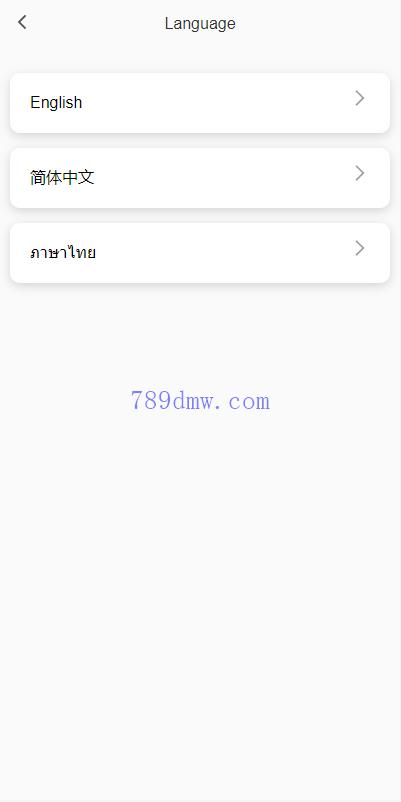This screenshot has width=401, height=802.
Task: Click the 789dmw.com watermark text
Action: pos(200,400)
